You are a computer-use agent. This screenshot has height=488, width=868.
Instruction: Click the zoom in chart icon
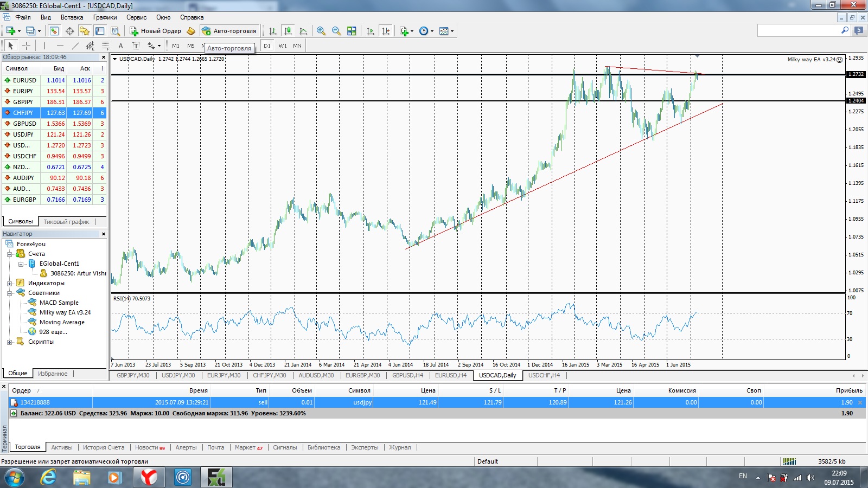(x=321, y=31)
